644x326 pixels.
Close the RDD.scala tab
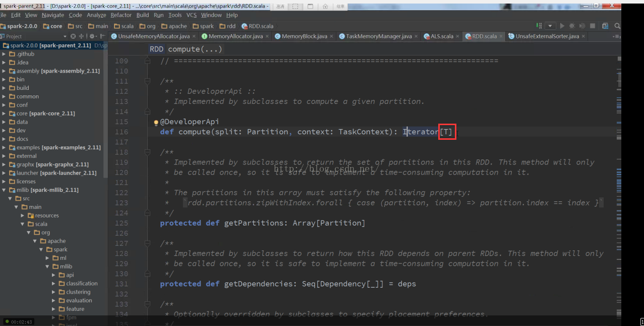click(501, 36)
